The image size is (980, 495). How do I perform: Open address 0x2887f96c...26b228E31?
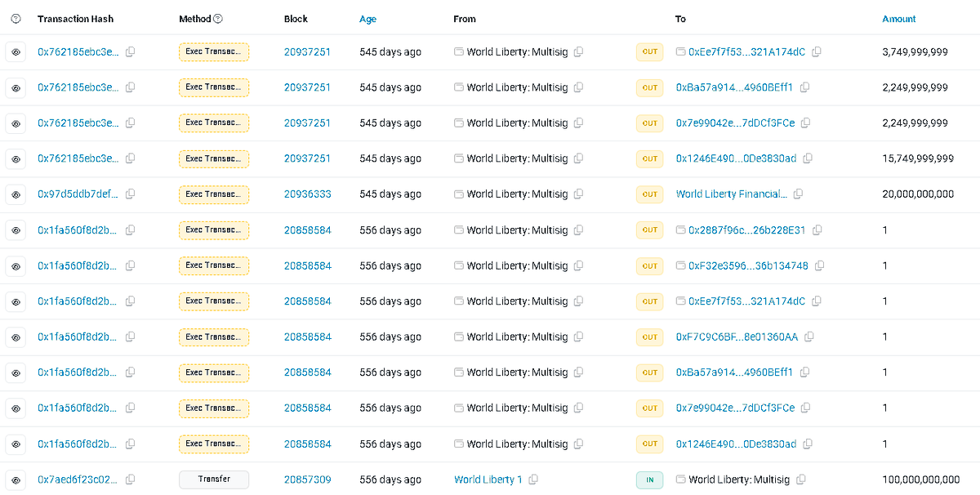click(x=747, y=230)
